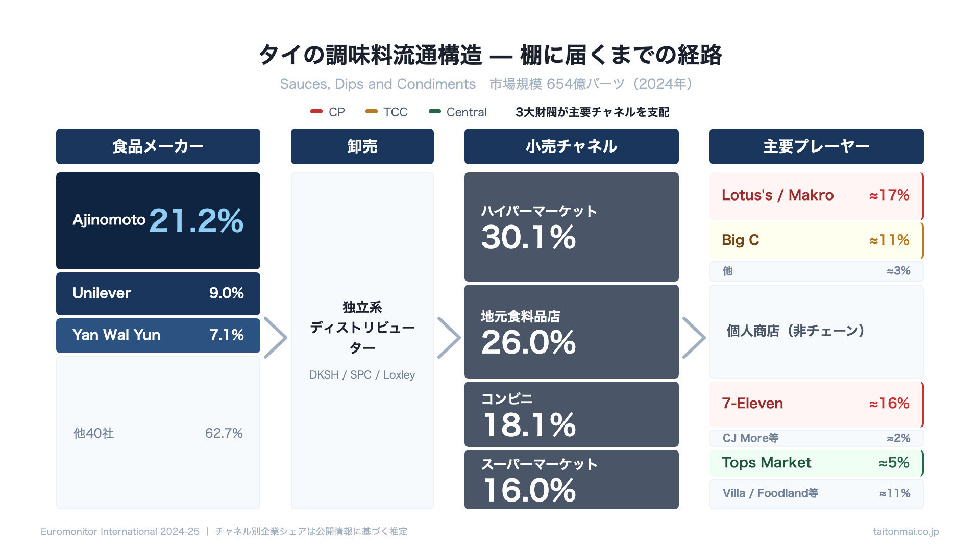Click the Unilever 9.0% bar

pyautogui.click(x=158, y=293)
